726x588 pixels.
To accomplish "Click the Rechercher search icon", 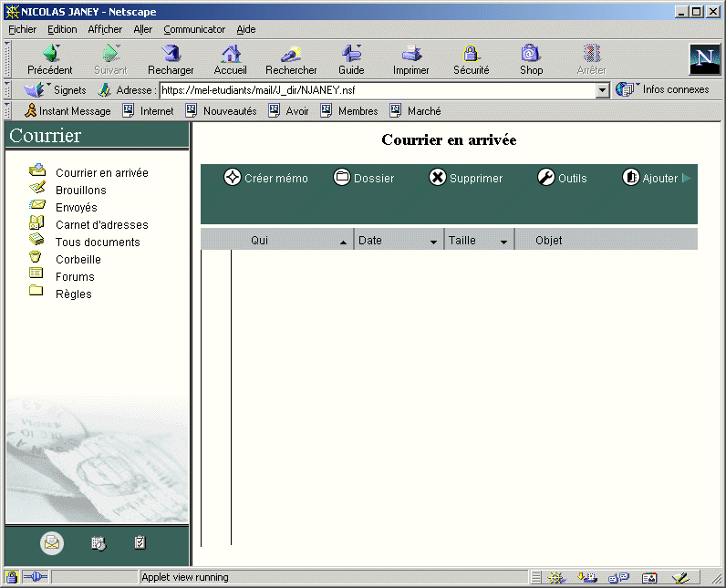I will point(291,54).
